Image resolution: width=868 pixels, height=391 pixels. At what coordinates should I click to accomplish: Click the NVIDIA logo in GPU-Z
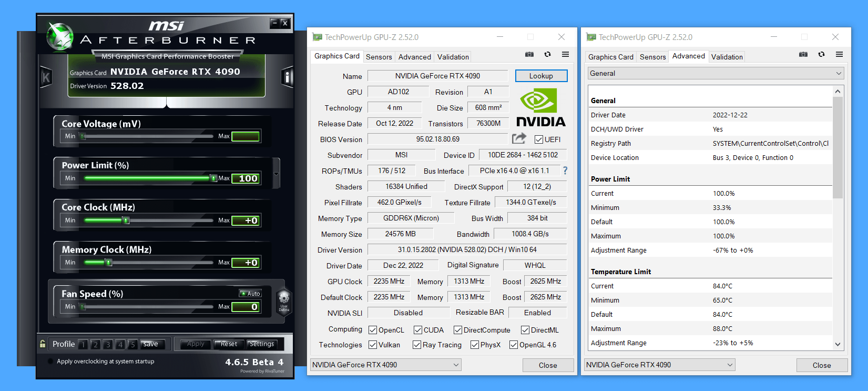(541, 107)
